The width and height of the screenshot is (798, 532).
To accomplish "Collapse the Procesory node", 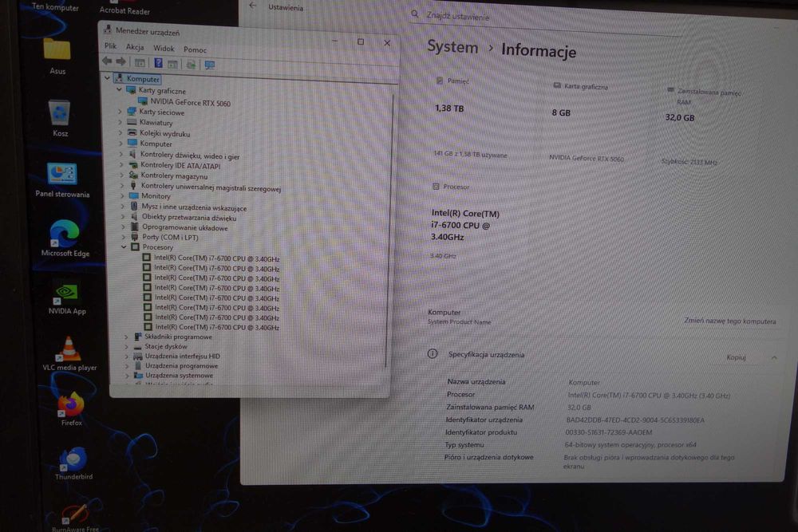I will [x=124, y=246].
